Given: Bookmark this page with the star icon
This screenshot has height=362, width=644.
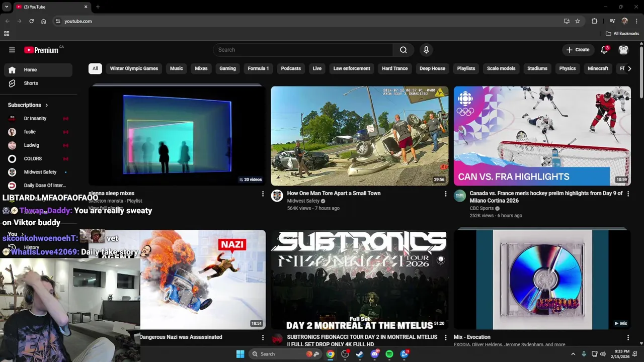Looking at the screenshot, I should point(578,21).
